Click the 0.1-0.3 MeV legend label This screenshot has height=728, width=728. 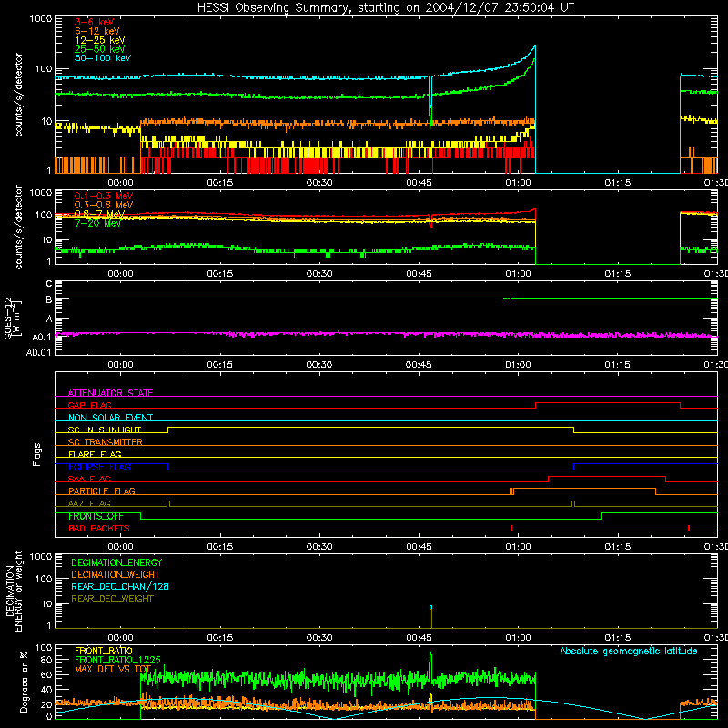104,196
